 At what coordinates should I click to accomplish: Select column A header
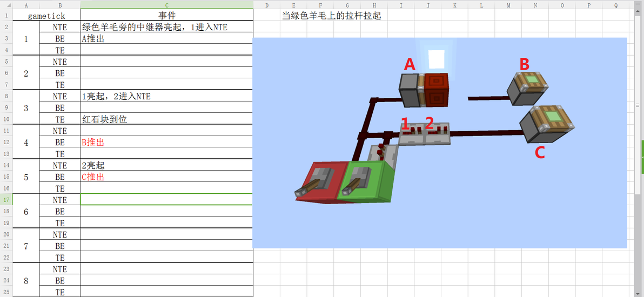[26, 5]
